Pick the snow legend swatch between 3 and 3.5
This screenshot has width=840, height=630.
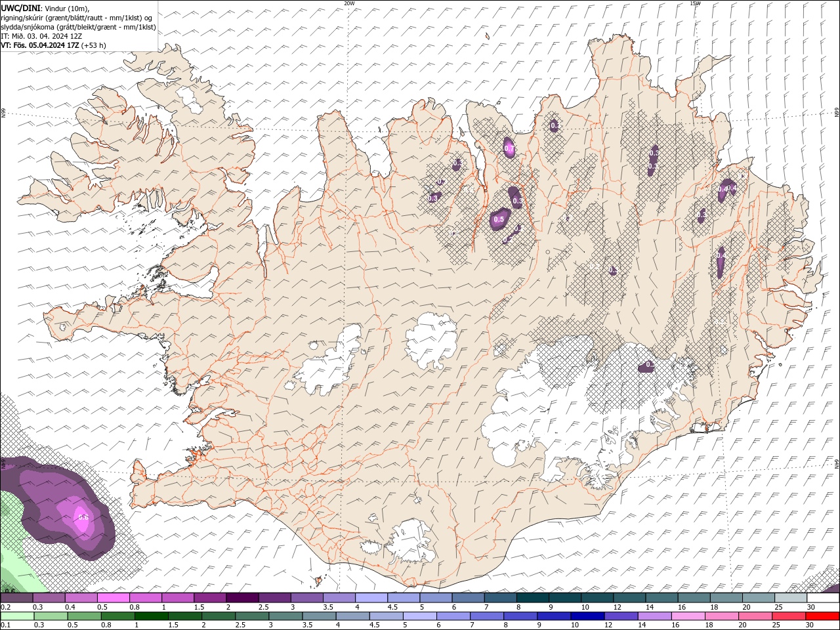click(306, 598)
